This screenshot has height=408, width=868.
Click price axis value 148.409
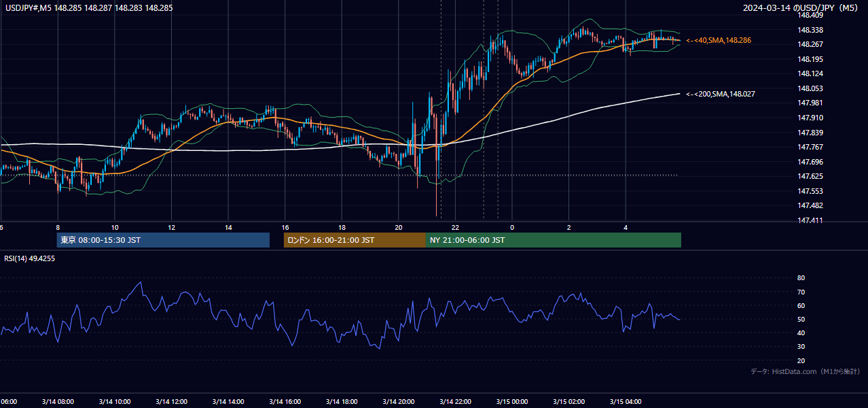pyautogui.click(x=810, y=15)
